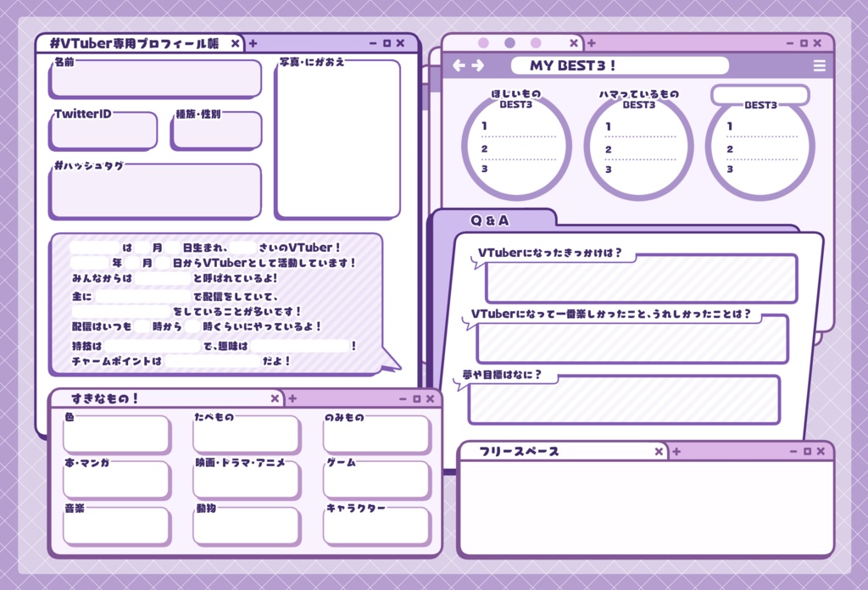Click the hamburger menu in MY BEST 3 window
The width and height of the screenshot is (868, 590).
pyautogui.click(x=819, y=65)
